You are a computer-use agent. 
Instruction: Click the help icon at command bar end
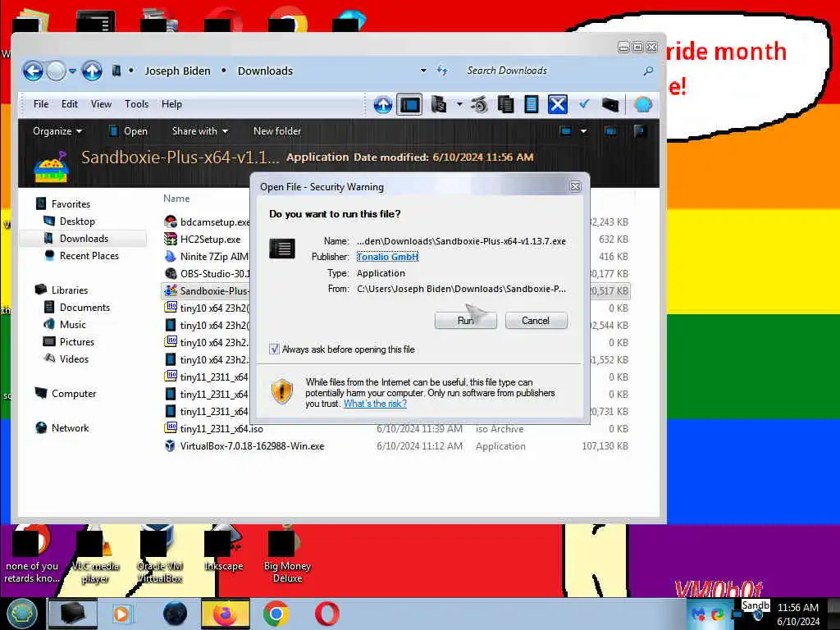[x=640, y=131]
